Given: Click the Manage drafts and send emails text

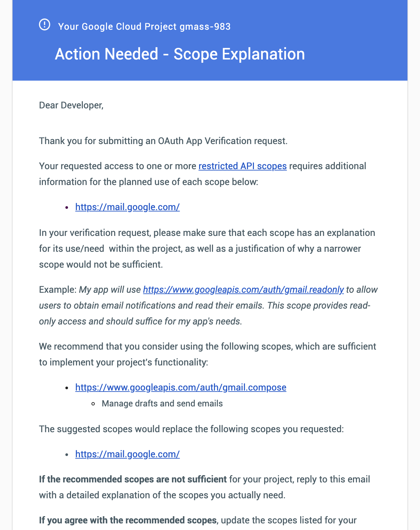Looking at the screenshot, I should tap(162, 403).
